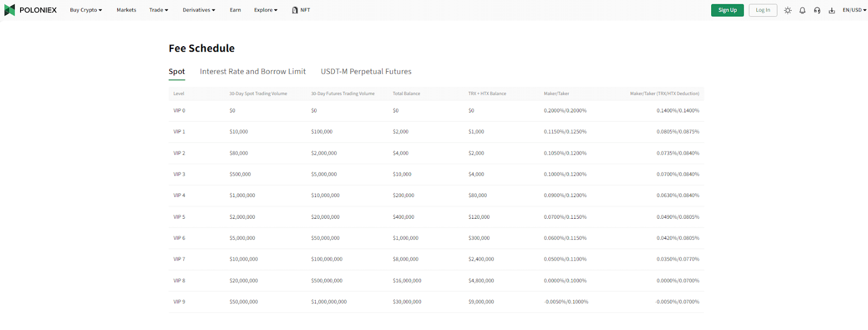Select the VIP 3 row label
This screenshot has height=330, width=868.
(x=180, y=175)
